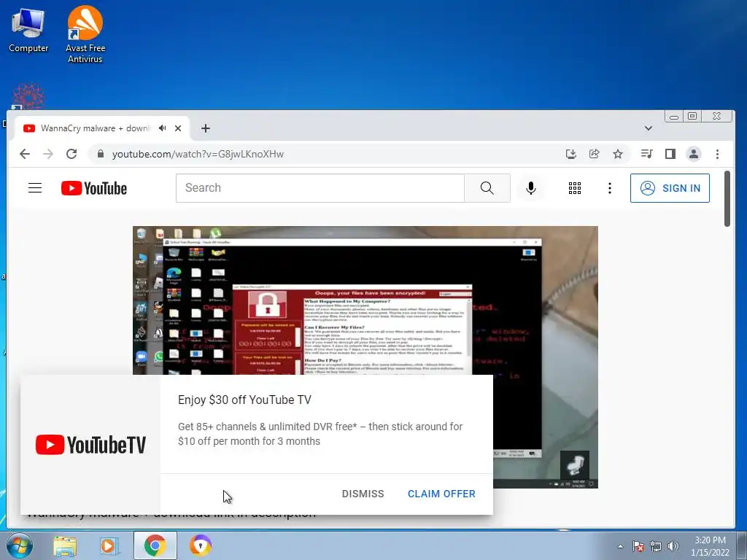Viewport: 747px width, 560px height.
Task: Search with voice using the microphone icon
Action: coord(531,188)
